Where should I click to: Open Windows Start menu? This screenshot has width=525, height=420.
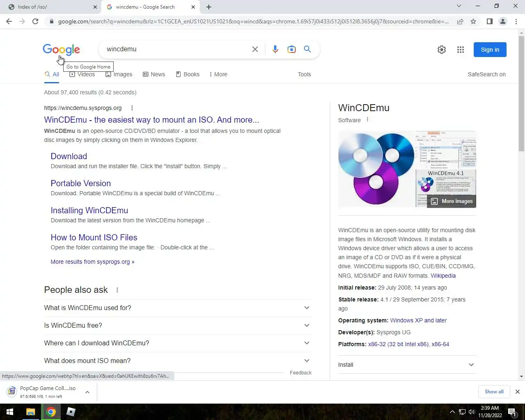[x=10, y=412]
